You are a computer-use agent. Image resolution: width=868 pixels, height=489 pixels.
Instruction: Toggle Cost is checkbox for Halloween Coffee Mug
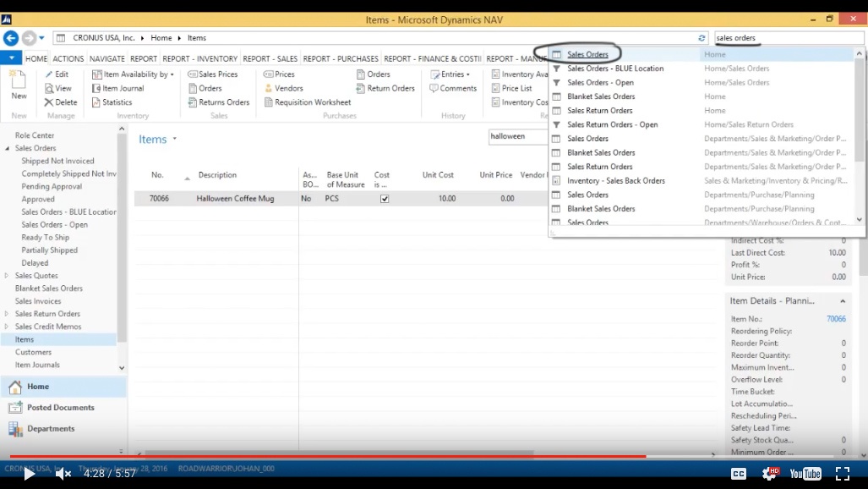[x=385, y=199]
